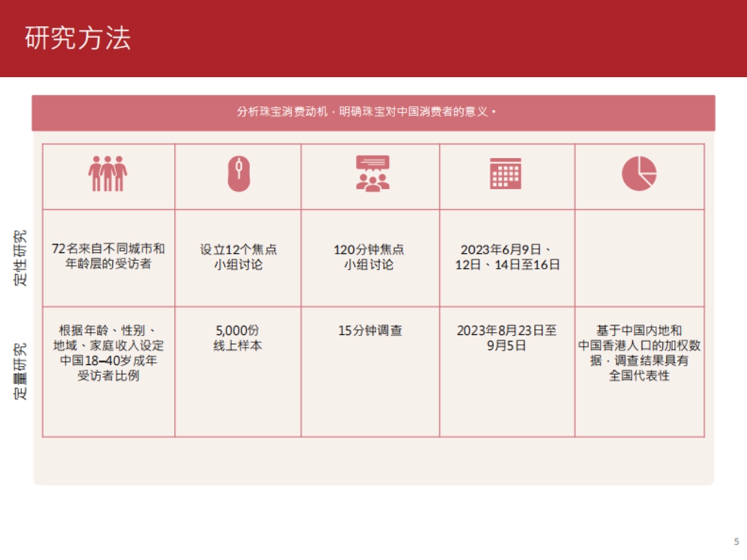
Task: Click the 研究方法 slide title
Action: 78,39
